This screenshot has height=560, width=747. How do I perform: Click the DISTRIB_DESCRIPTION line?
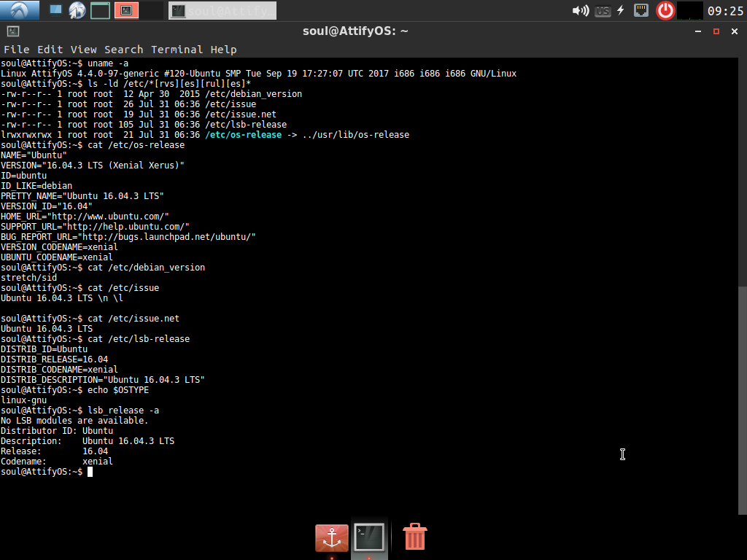click(x=102, y=380)
